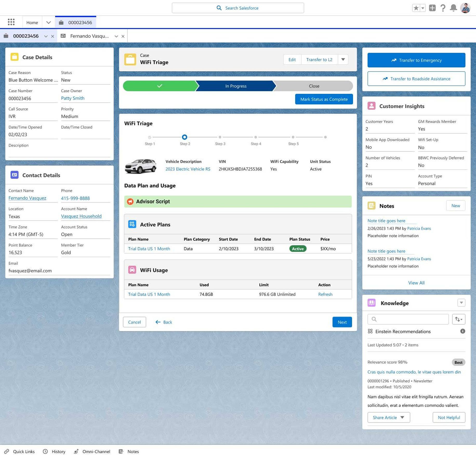
Task: Click Mark Status as Complete
Action: tap(324, 99)
